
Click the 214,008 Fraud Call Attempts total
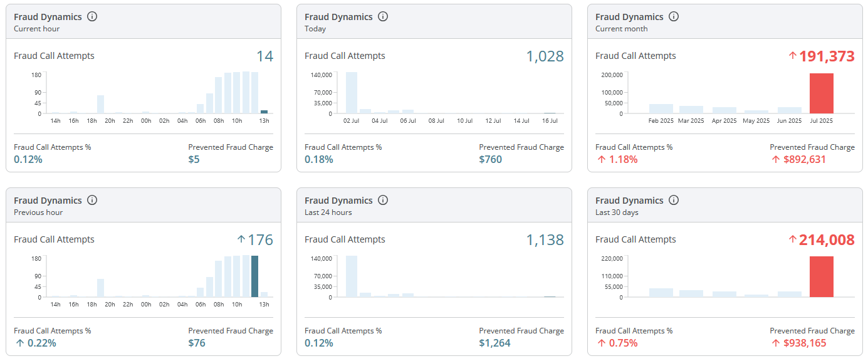pos(826,240)
